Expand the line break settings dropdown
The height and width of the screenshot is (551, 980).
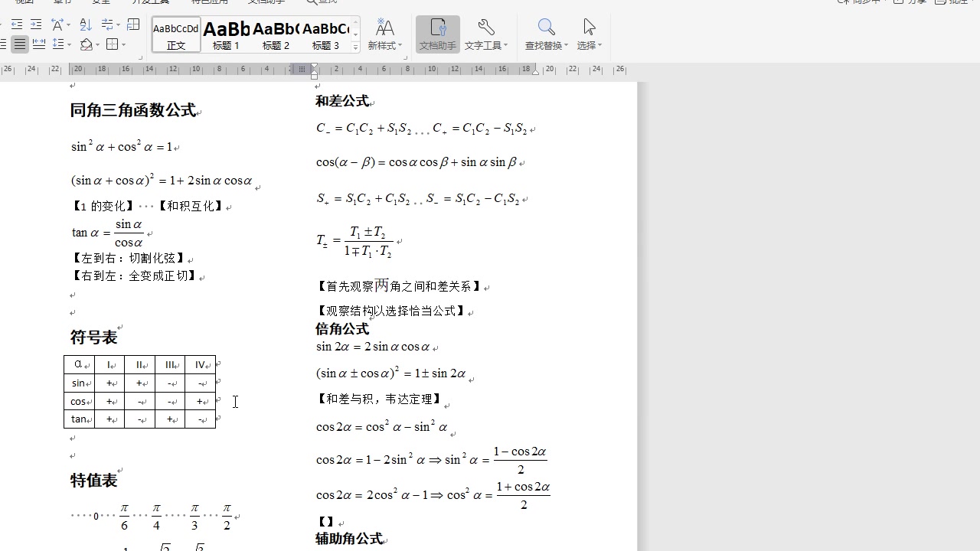point(118,25)
